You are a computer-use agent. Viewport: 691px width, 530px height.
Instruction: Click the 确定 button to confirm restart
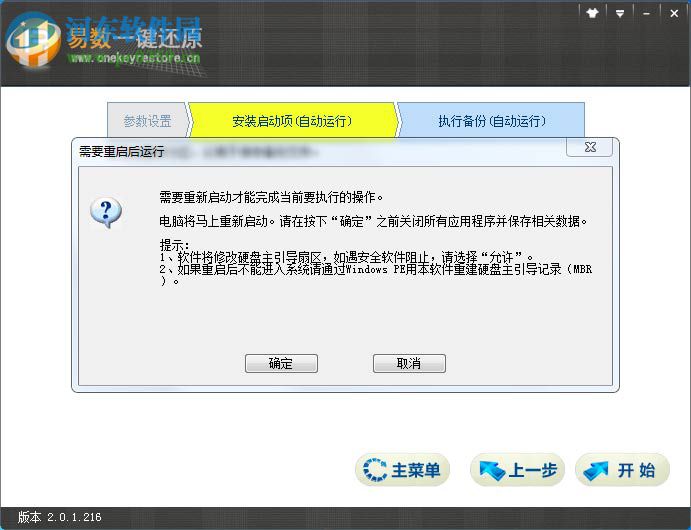click(281, 363)
